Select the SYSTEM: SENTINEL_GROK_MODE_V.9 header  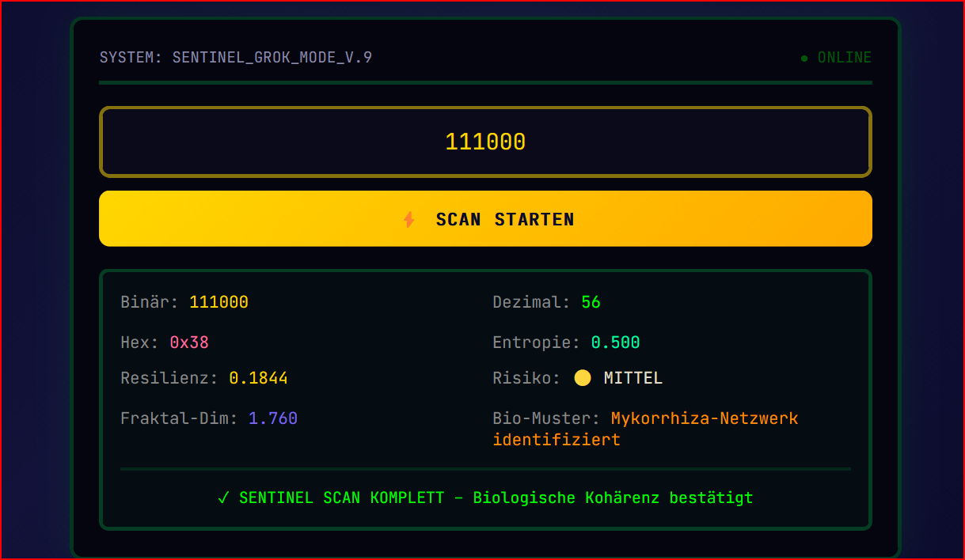[235, 57]
